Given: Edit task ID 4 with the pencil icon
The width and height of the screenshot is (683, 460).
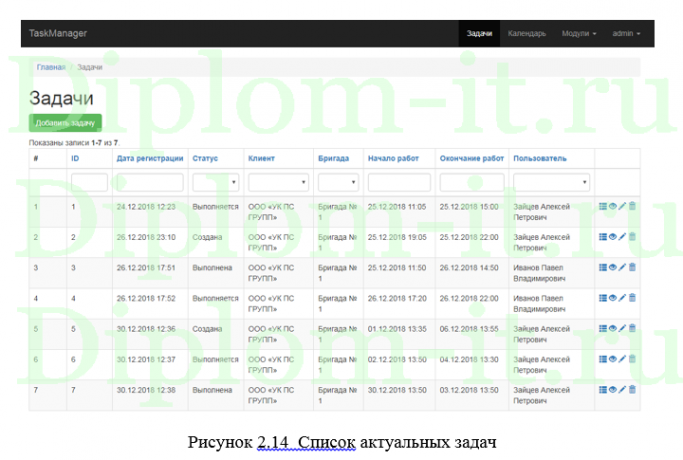Looking at the screenshot, I should [x=622, y=298].
